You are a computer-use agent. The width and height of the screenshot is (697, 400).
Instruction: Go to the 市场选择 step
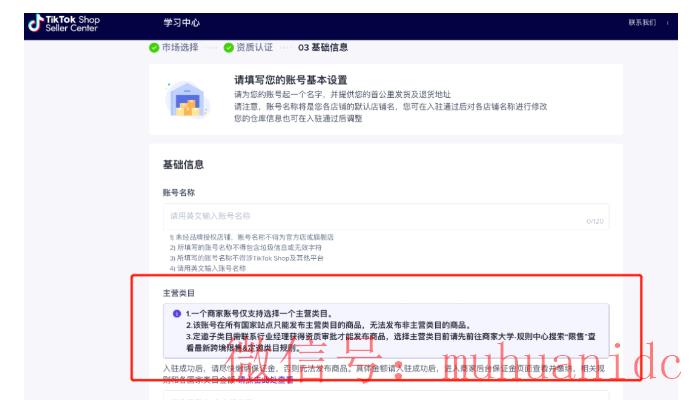click(x=180, y=47)
